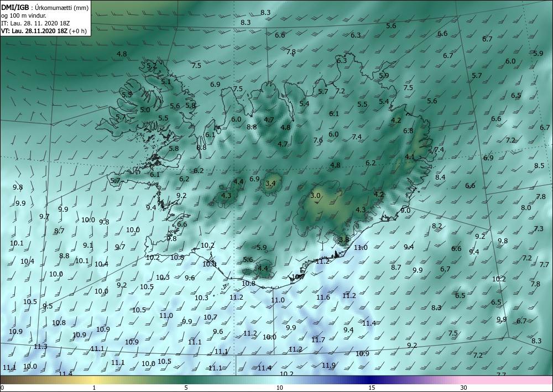Image resolution: width=553 pixels, height=392 pixels.
Task: Click the 9.0 value near the southeast coast
Action: (x=405, y=210)
